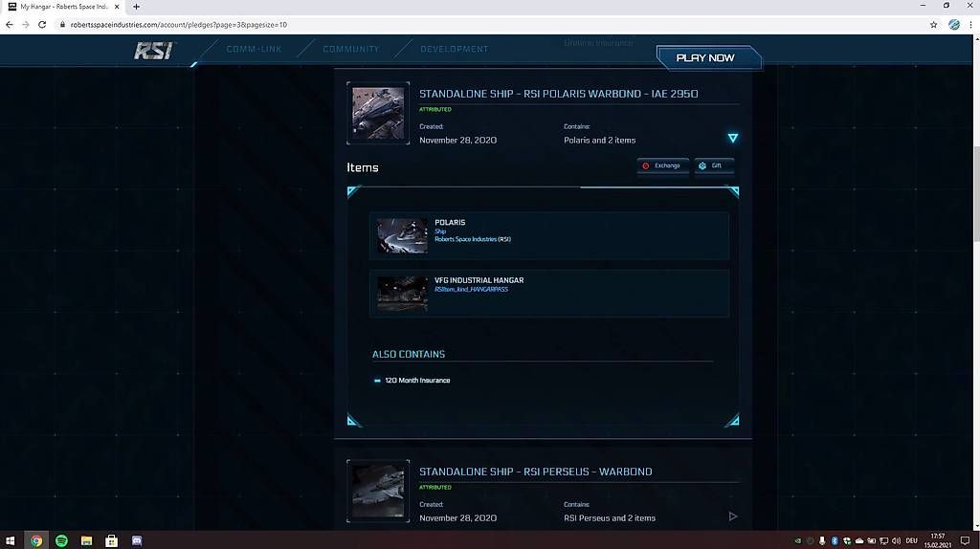Click Roberts Space Industries (RSI) manufacturer text
This screenshot has width=980, height=549.
[x=473, y=239]
